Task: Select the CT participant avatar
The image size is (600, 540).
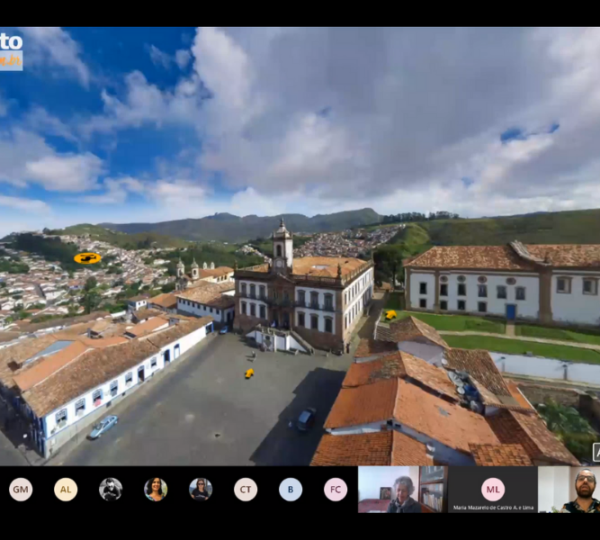Action: (245, 489)
